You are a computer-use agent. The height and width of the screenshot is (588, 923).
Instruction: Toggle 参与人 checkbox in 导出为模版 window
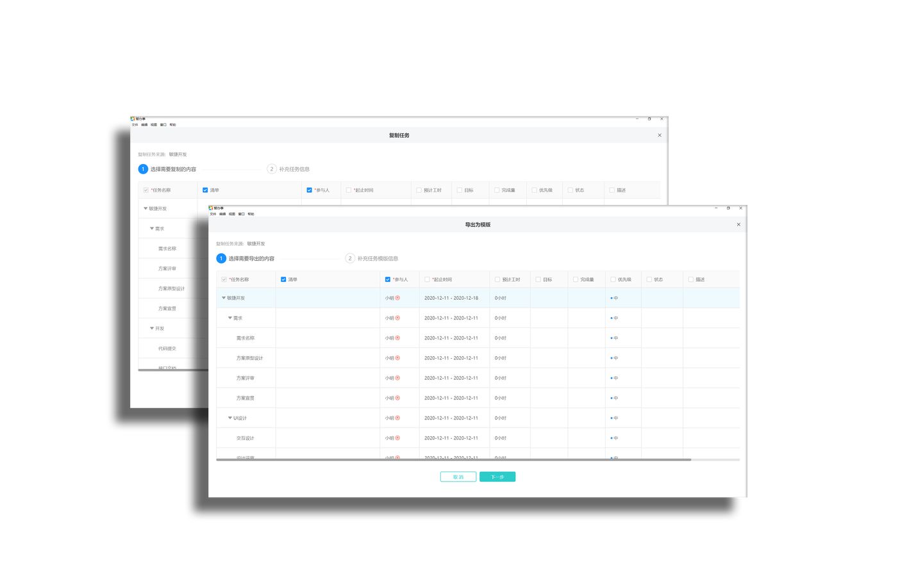(x=387, y=279)
